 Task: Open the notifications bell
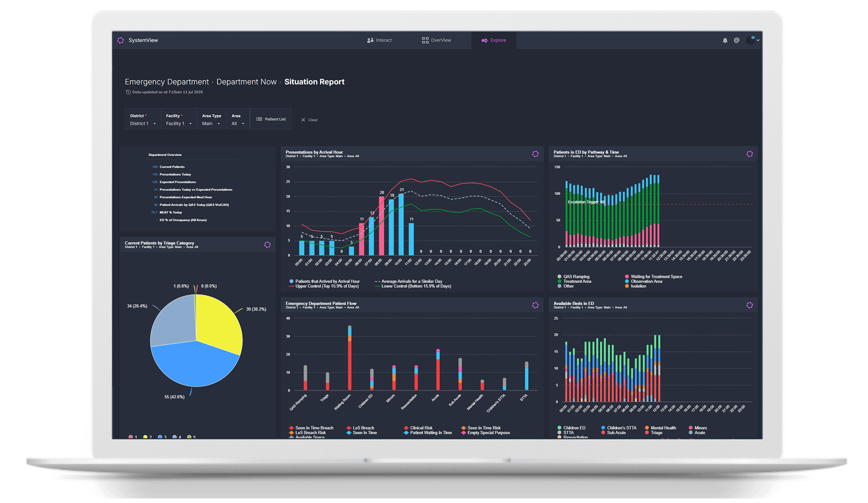pos(725,40)
